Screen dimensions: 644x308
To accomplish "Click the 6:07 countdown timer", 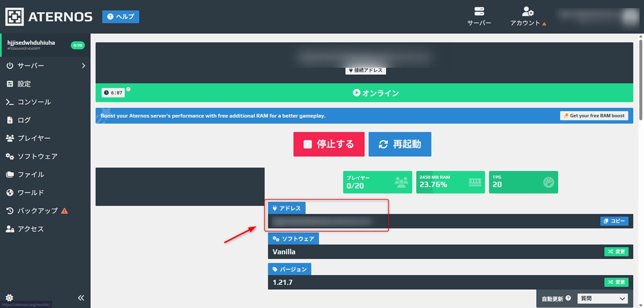I will coord(113,93).
